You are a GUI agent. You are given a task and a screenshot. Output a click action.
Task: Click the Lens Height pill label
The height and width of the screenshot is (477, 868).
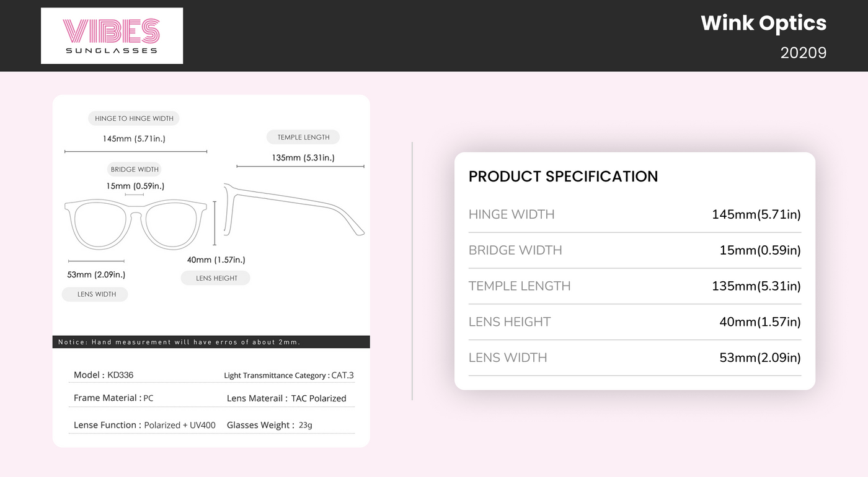216,278
